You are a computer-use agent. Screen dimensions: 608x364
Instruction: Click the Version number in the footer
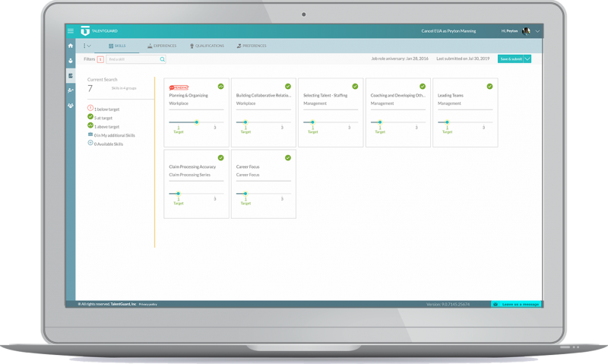(x=448, y=304)
